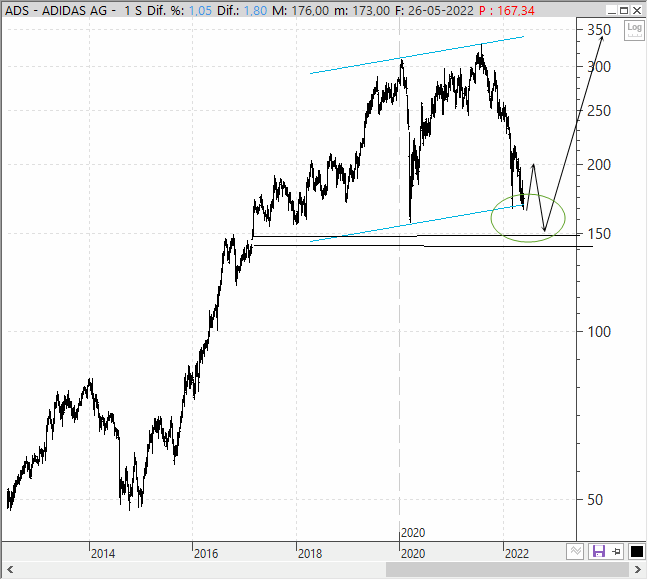Click the 250 price axis label

tap(599, 111)
